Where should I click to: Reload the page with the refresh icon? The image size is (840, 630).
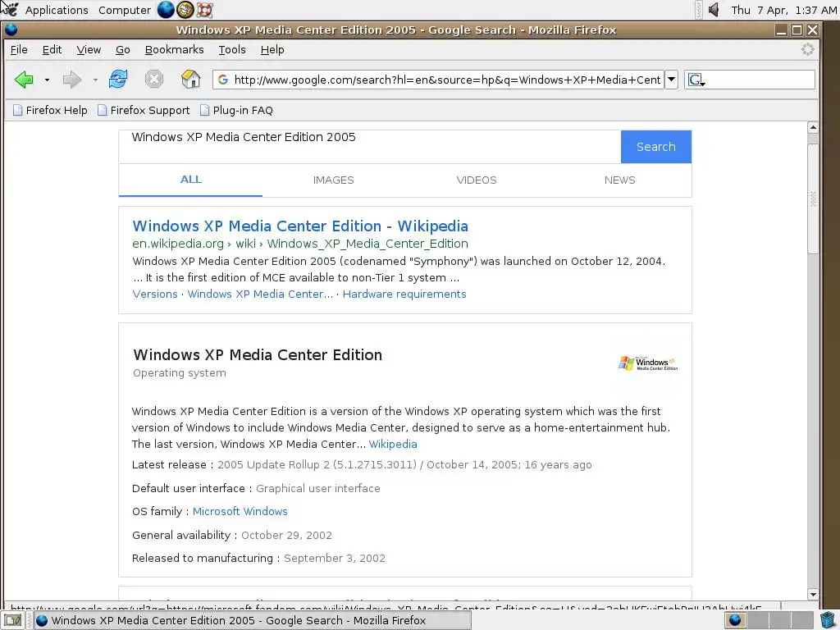118,80
